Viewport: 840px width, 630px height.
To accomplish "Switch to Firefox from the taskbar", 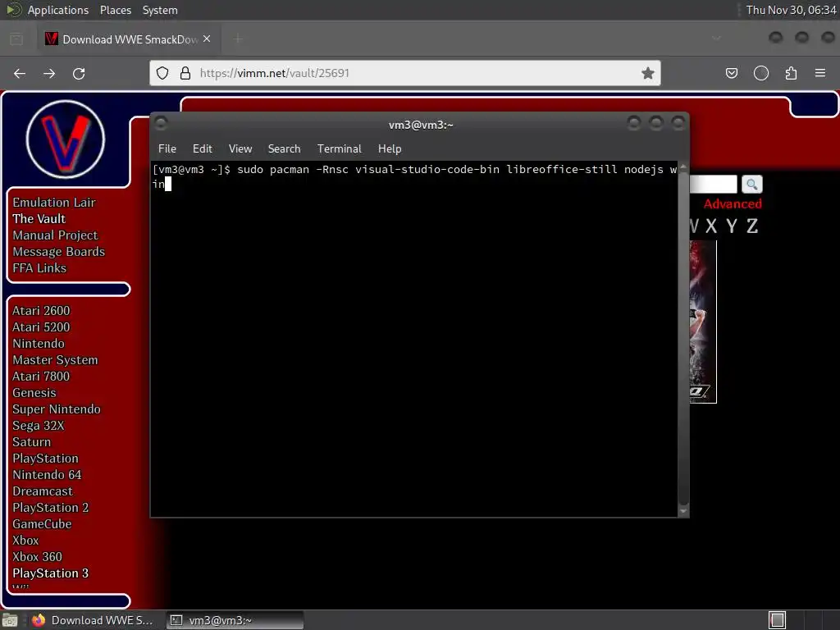I will point(93,620).
